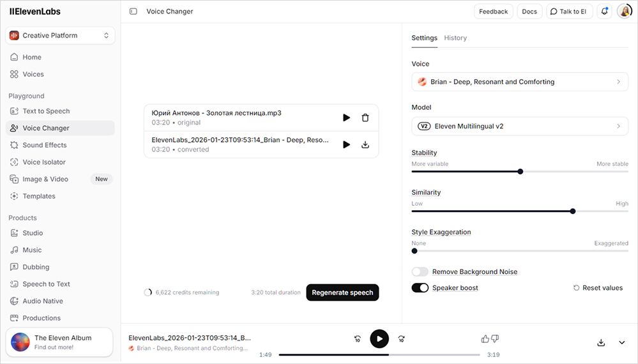Image resolution: width=638 pixels, height=364 pixels.
Task: Adjust the Stability slider handle
Action: pyautogui.click(x=520, y=171)
